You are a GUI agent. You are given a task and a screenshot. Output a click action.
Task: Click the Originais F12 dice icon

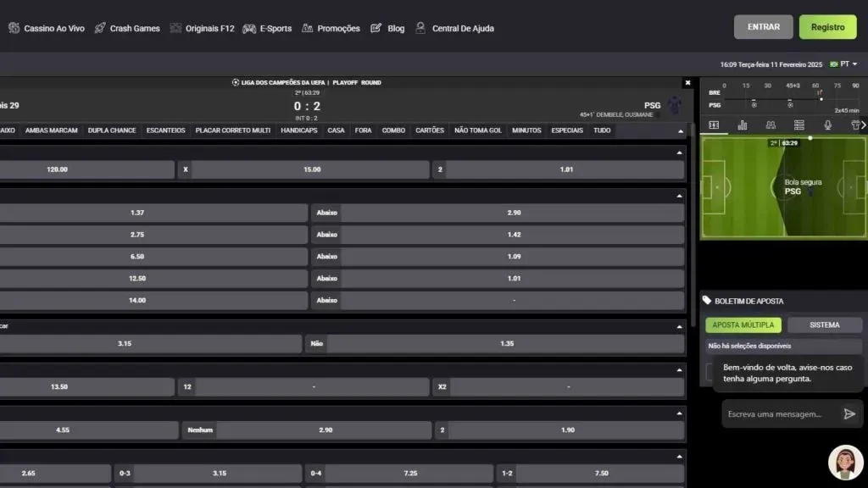click(x=175, y=27)
